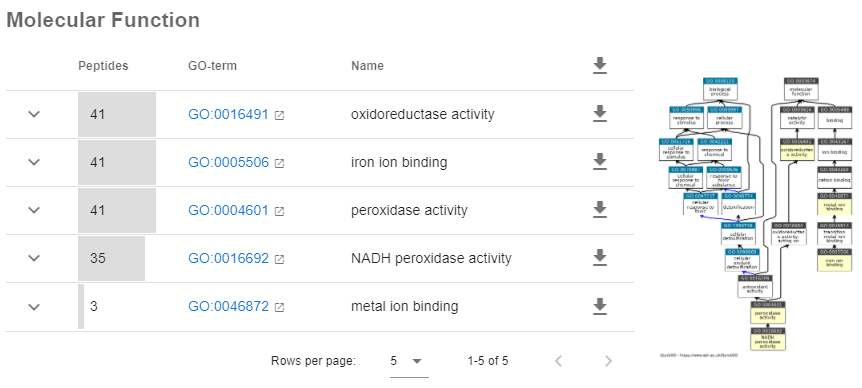
Task: Download all molecular function results from header
Action: point(600,65)
